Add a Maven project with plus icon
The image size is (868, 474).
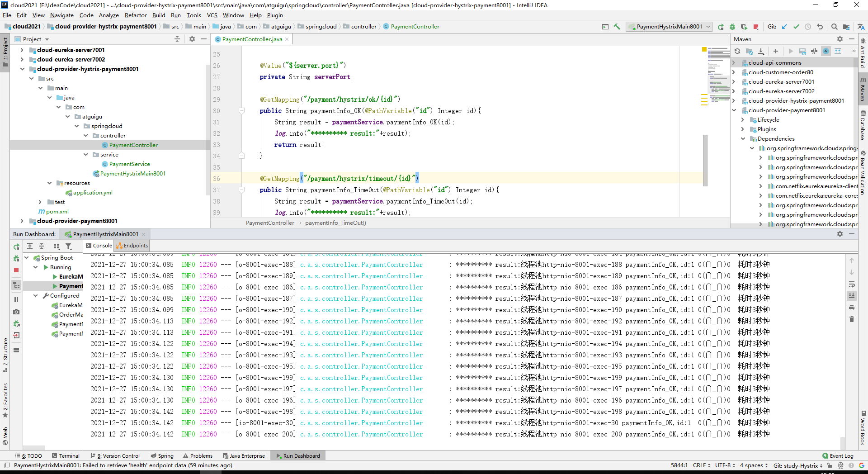[x=776, y=51]
